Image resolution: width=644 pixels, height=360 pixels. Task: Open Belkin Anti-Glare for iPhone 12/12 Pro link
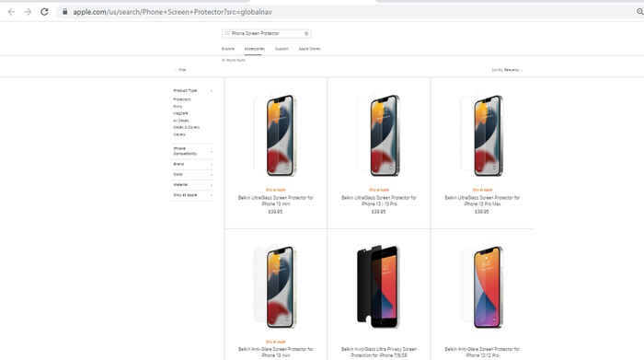point(482,353)
